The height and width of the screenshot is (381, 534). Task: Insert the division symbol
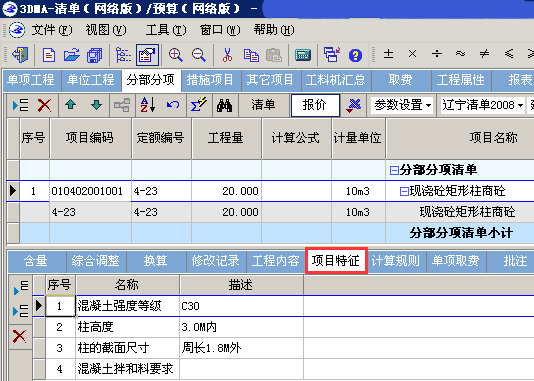click(437, 54)
